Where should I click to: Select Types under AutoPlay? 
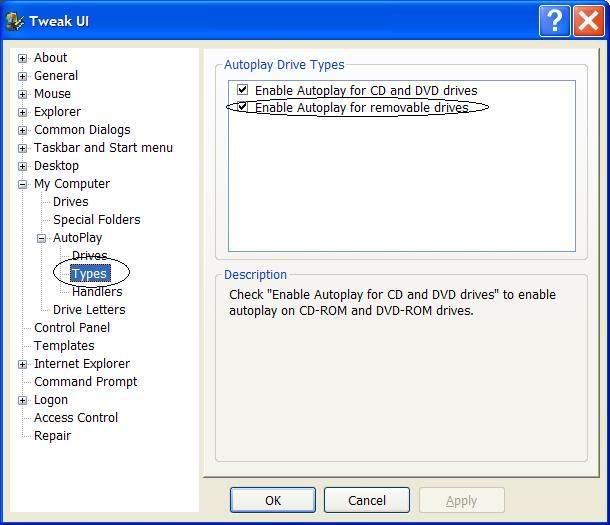pos(89,274)
